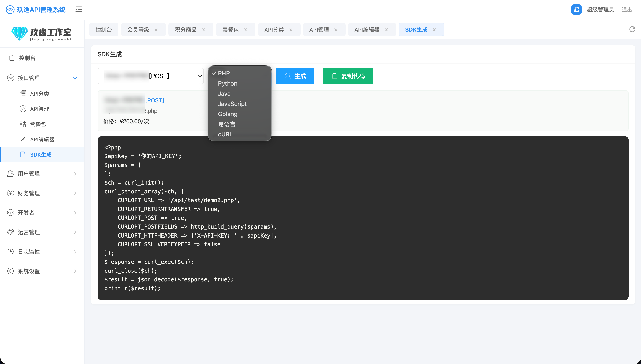The width and height of the screenshot is (641, 364).
Task: Open 控制台 in the sidebar
Action: (42, 58)
